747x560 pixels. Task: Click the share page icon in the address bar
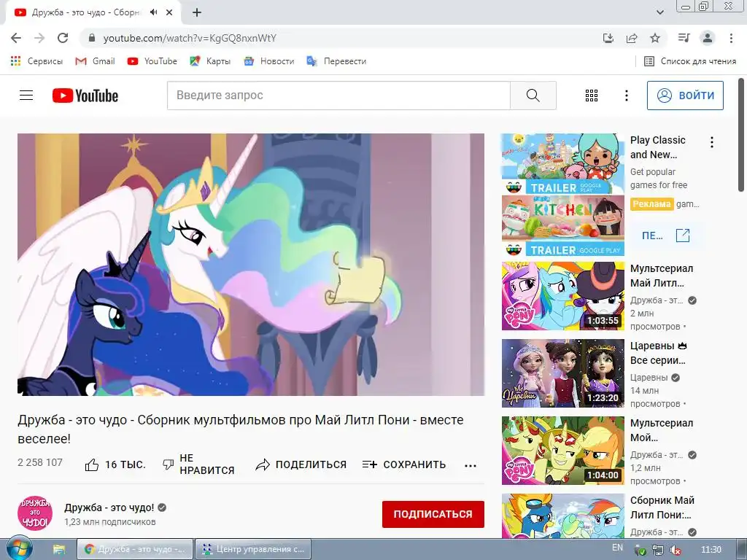[x=632, y=38]
